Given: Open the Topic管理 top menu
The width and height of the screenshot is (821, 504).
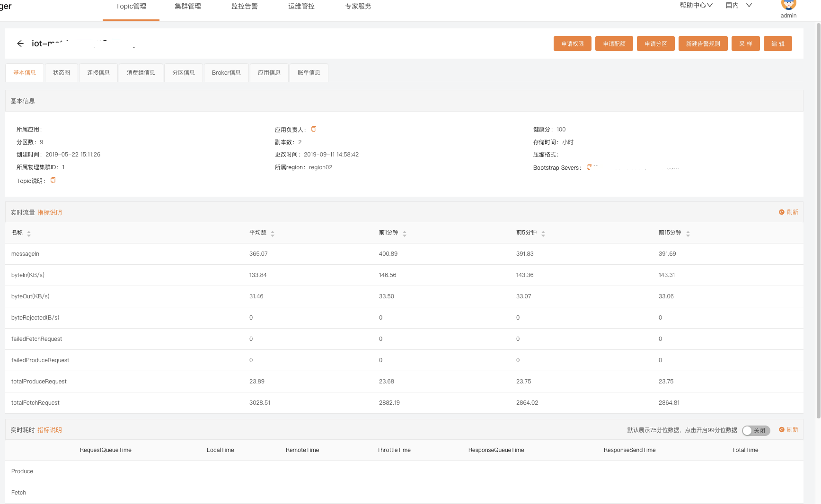Looking at the screenshot, I should (x=131, y=6).
